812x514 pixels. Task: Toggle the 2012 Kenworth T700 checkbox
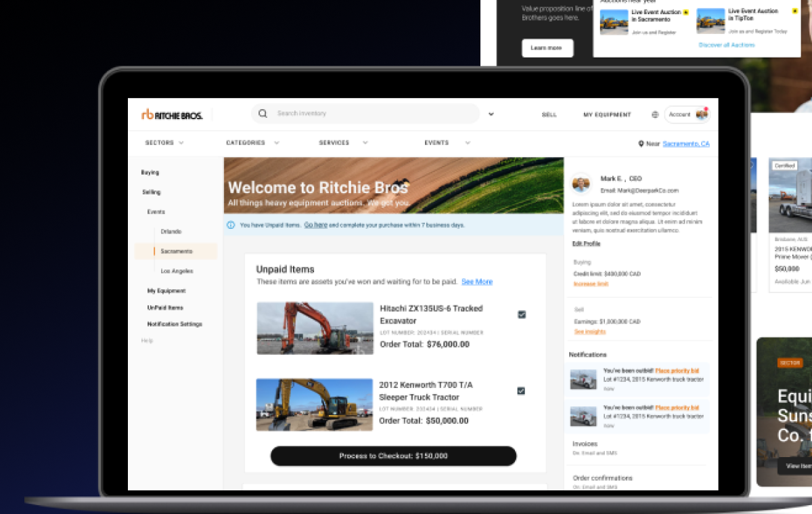click(522, 391)
